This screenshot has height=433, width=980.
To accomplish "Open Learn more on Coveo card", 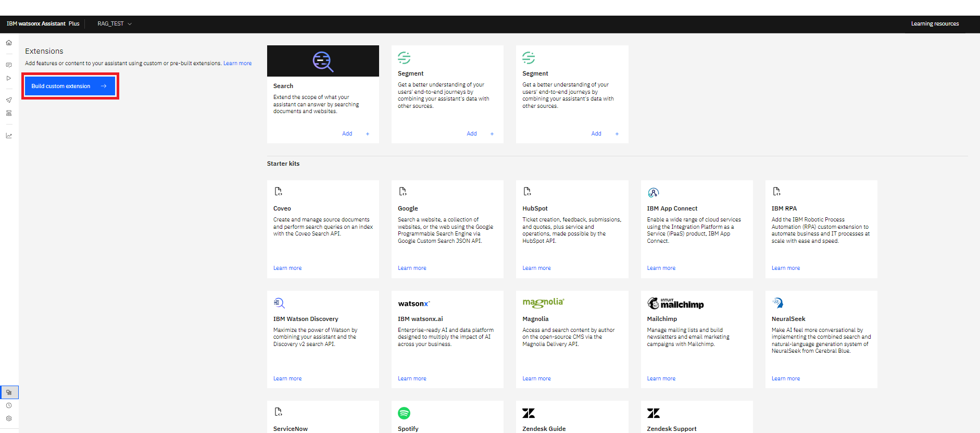I will (287, 268).
